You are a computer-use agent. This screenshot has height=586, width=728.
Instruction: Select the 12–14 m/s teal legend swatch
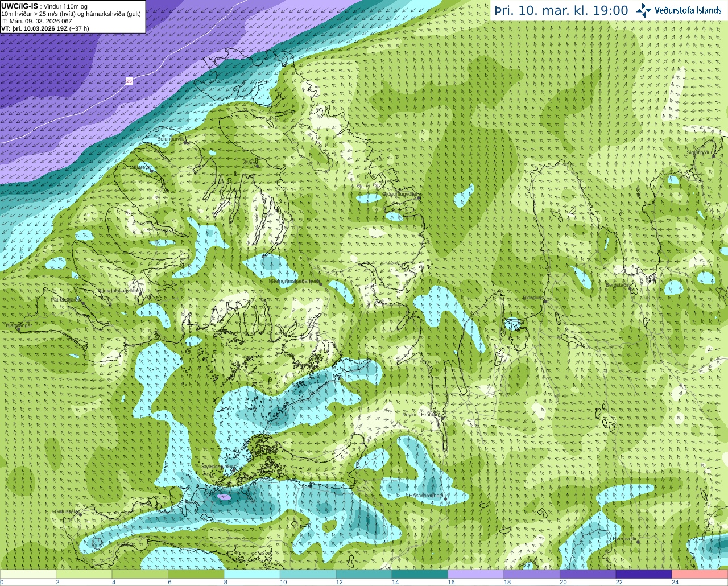(364, 574)
